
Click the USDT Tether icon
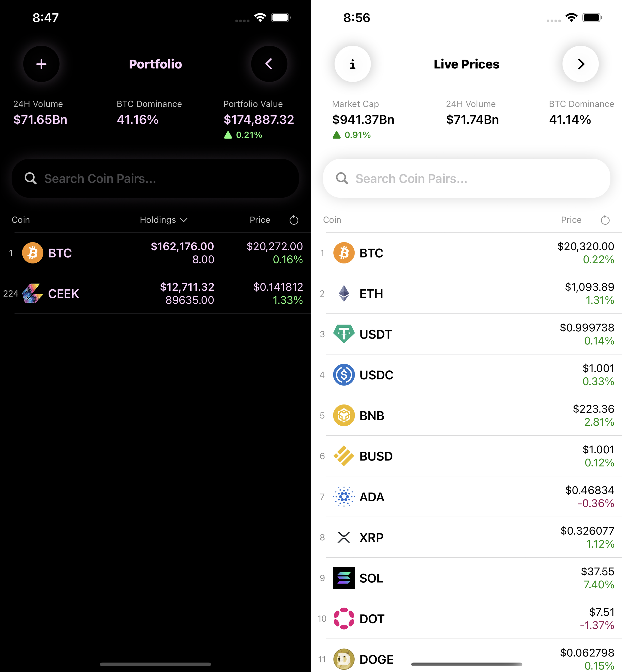[x=344, y=334]
